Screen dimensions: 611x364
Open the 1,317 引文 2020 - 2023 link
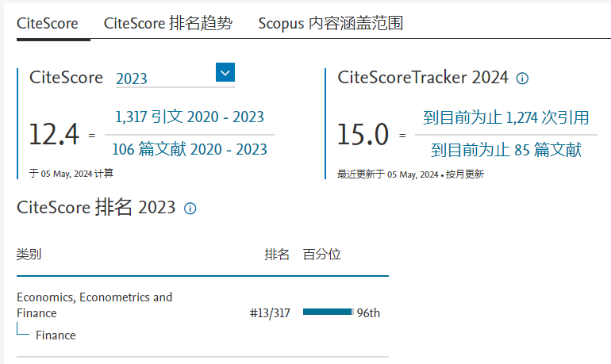click(190, 117)
